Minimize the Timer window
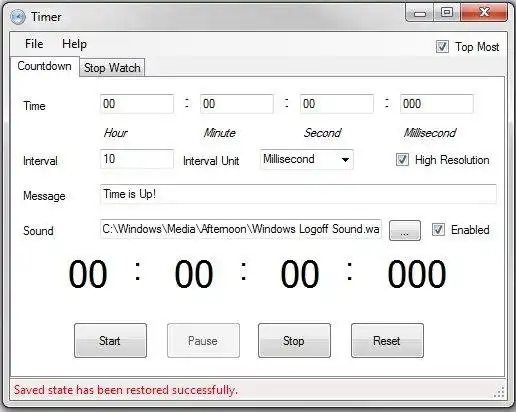516x412 pixels. point(420,13)
